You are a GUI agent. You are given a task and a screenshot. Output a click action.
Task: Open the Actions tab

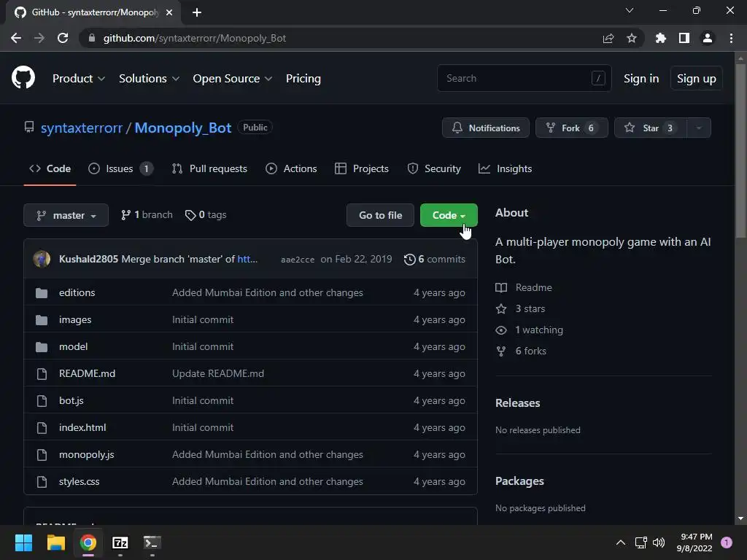(x=291, y=168)
